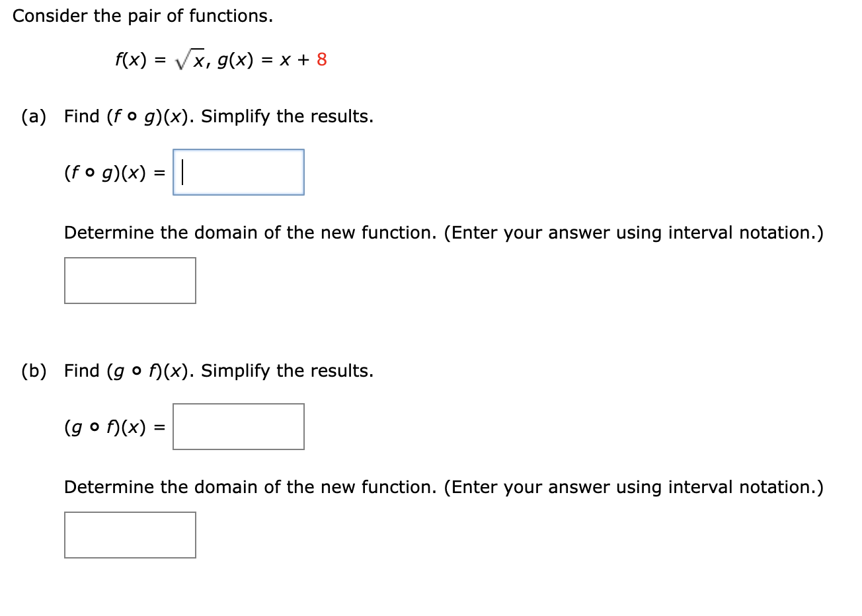Click the domain answer box for part (a)
862x616 pixels.
click(x=130, y=280)
